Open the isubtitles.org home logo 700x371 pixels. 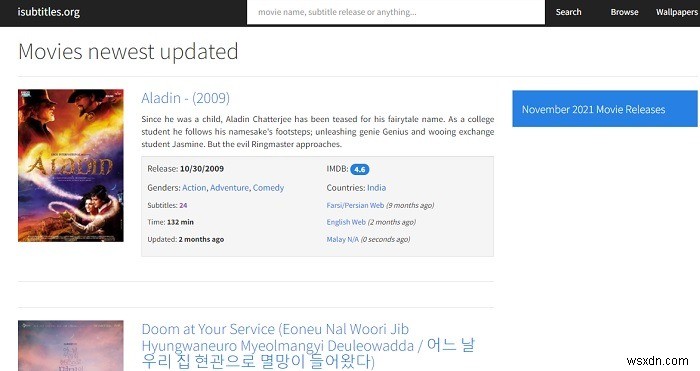49,12
